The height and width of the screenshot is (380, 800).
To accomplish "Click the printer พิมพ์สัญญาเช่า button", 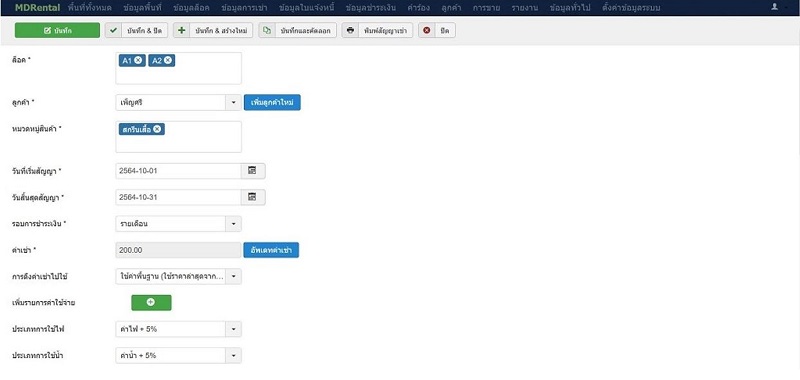I will tap(377, 31).
